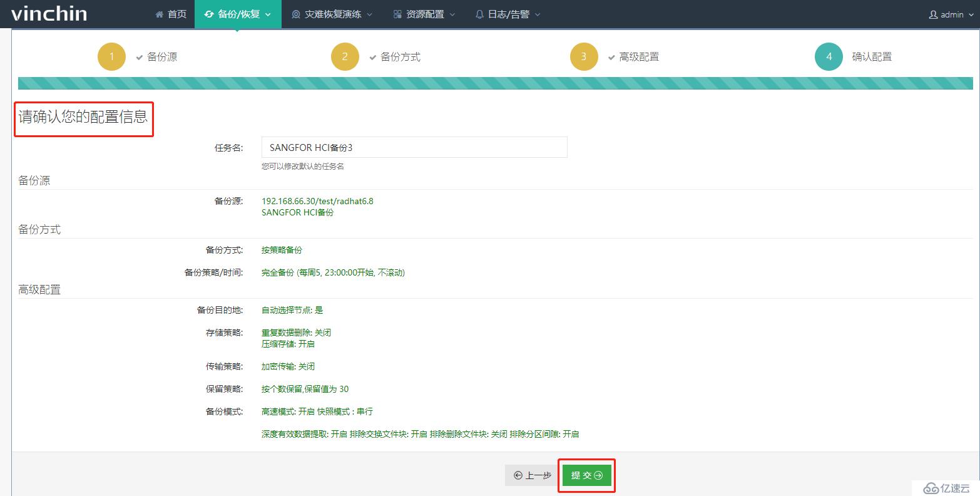
Task: Click the text 按个数保留,保留值为 30
Action: 305,389
